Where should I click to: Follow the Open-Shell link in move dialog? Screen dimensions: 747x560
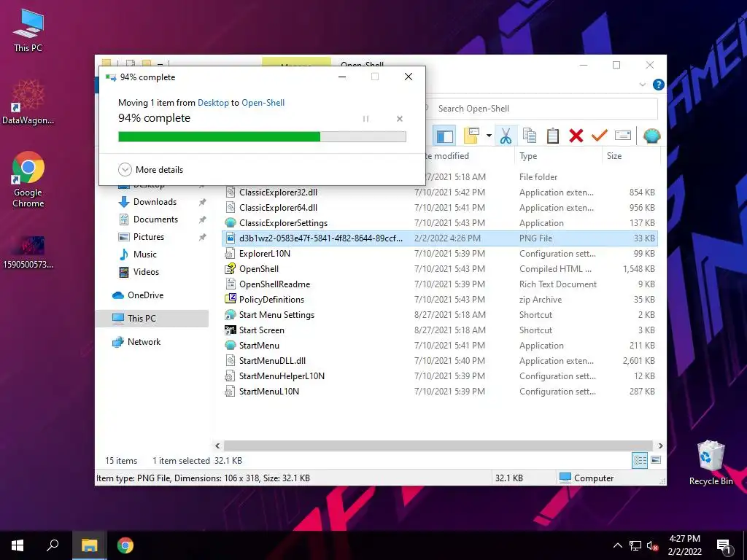click(x=263, y=102)
